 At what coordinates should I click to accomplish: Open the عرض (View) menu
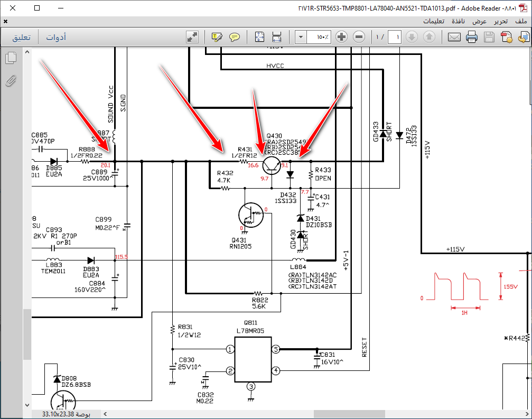[479, 21]
